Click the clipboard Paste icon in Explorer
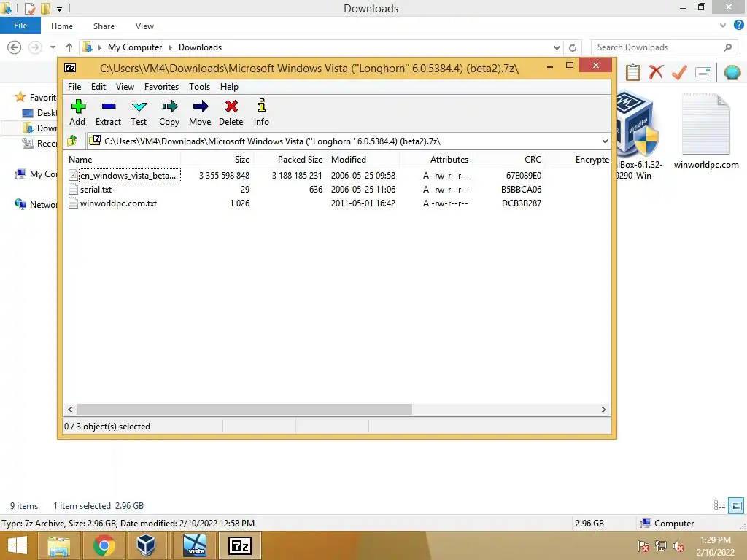747x560 pixels. [x=632, y=72]
